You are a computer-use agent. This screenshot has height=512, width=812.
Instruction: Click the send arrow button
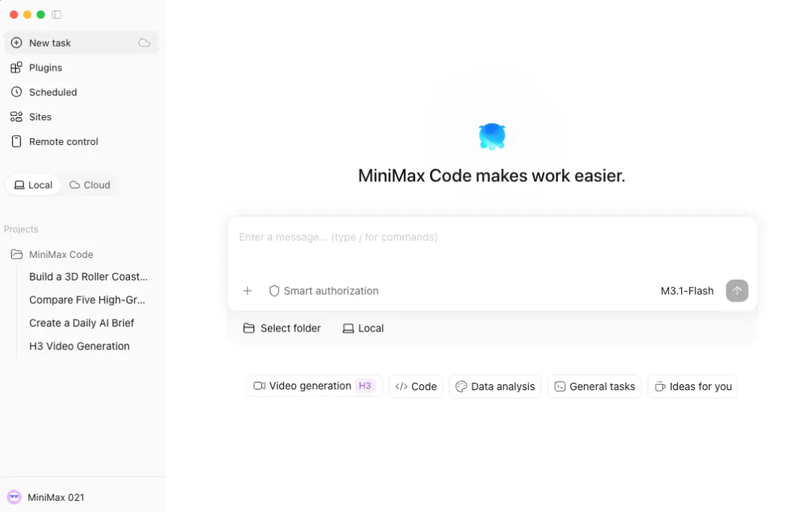(x=737, y=291)
